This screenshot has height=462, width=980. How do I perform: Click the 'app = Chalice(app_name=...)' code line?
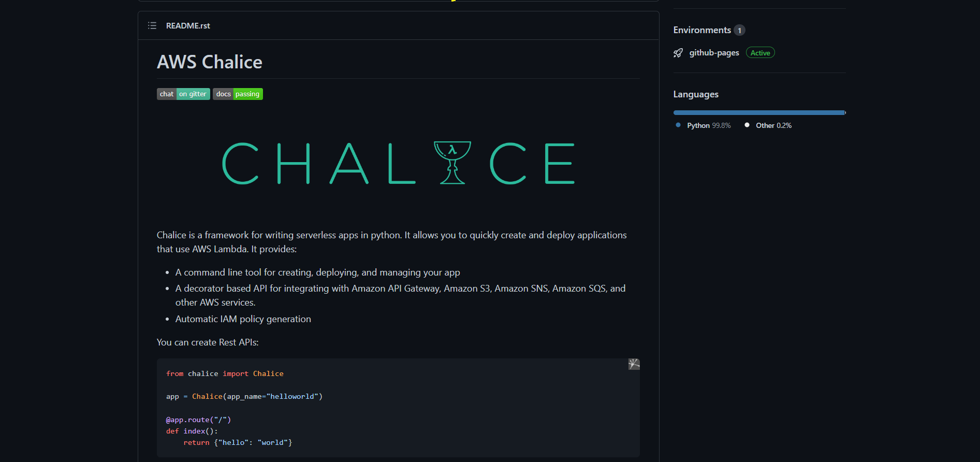(x=244, y=396)
